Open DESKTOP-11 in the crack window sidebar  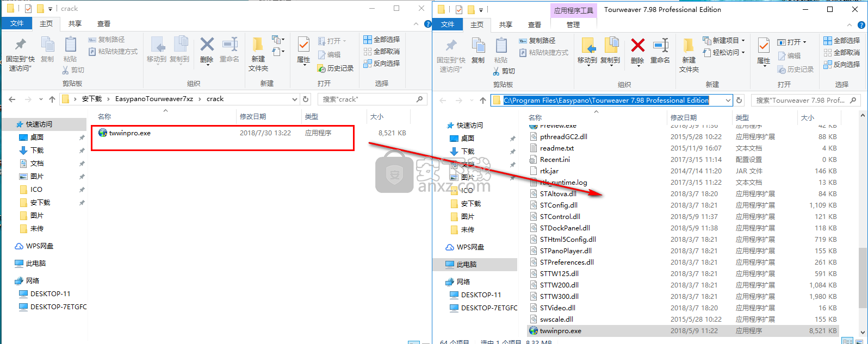(x=50, y=293)
